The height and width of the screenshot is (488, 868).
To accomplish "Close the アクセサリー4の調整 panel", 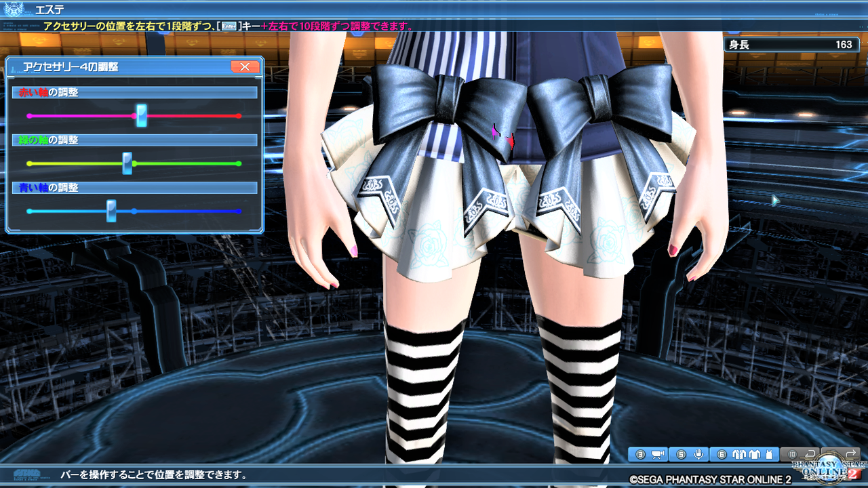I will tap(245, 66).
